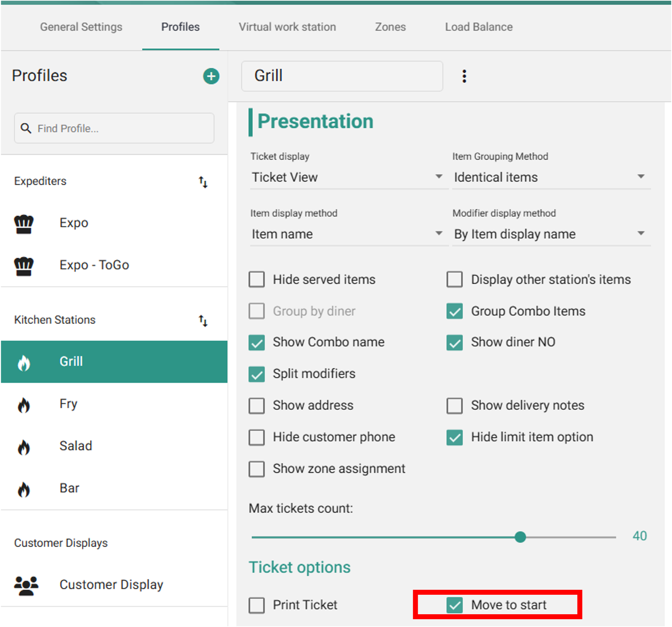Enable the Hide served items checkbox
This screenshot has width=672, height=627.
point(256,279)
